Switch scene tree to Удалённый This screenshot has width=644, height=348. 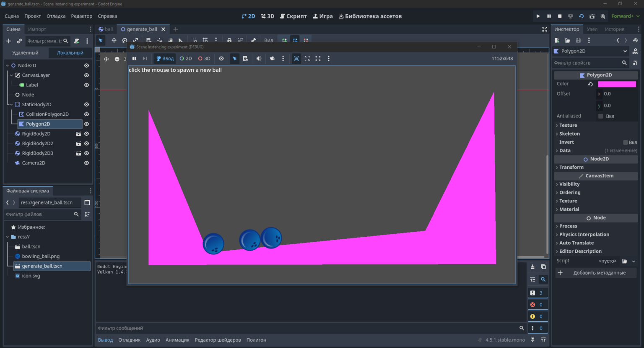point(25,53)
